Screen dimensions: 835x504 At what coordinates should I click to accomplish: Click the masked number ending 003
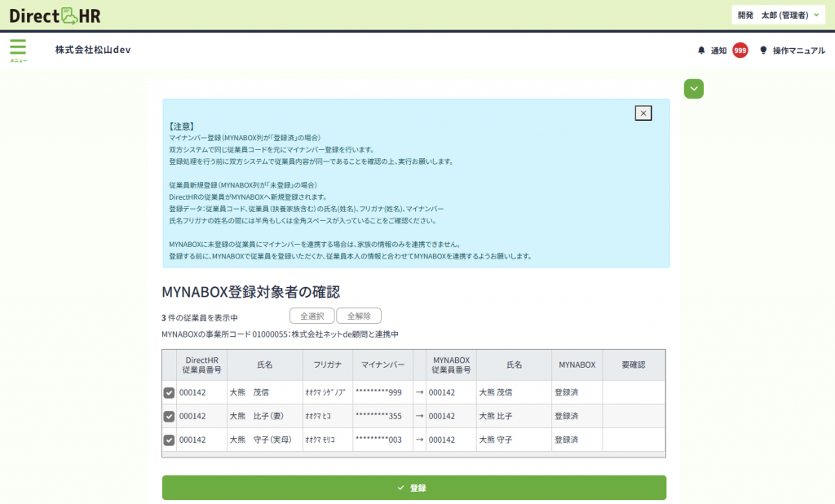coord(378,440)
